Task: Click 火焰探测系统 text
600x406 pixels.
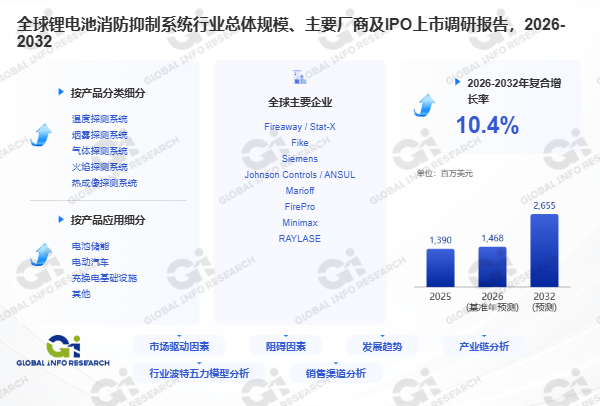Action: [99, 167]
